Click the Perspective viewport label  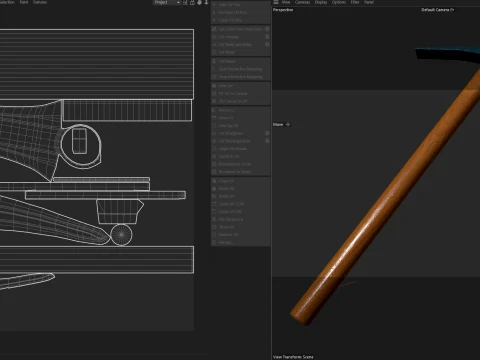[x=283, y=10]
